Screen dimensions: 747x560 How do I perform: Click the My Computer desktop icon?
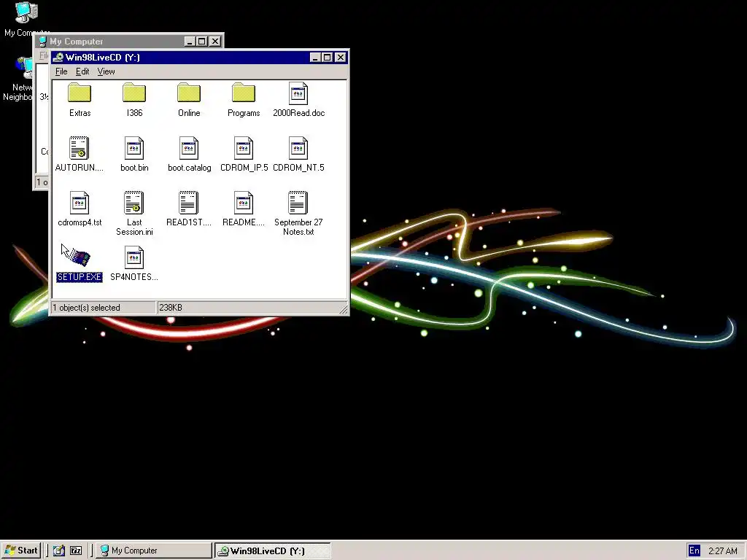[26, 12]
